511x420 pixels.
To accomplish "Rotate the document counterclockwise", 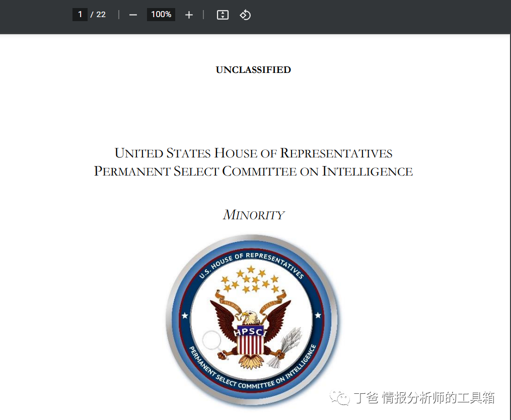I will (245, 15).
